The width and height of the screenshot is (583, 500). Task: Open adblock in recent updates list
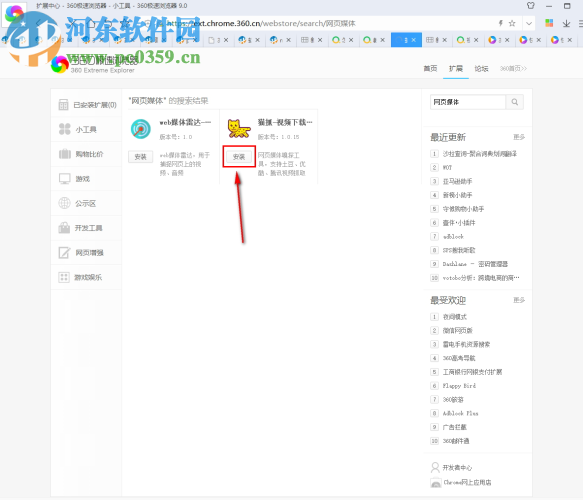(453, 236)
